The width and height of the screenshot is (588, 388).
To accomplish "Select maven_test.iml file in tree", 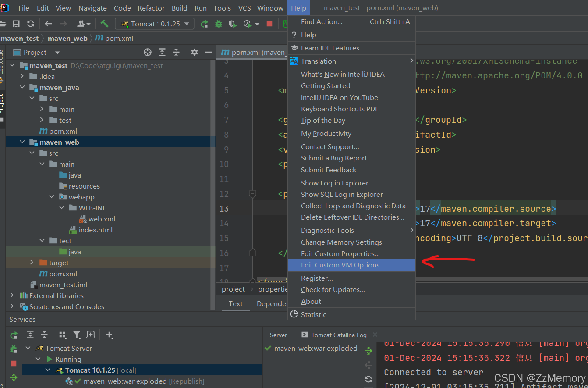I will tap(63, 285).
